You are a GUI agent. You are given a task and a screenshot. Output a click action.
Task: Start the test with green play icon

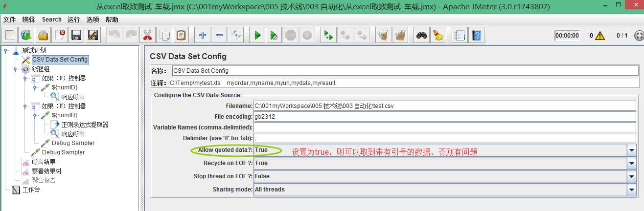(257, 35)
